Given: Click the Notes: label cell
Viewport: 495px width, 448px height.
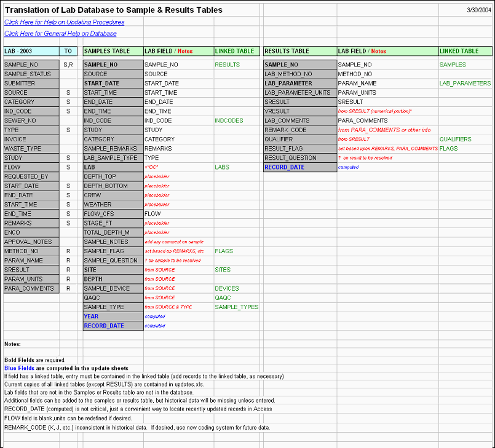Looking at the screenshot, I should [x=13, y=344].
